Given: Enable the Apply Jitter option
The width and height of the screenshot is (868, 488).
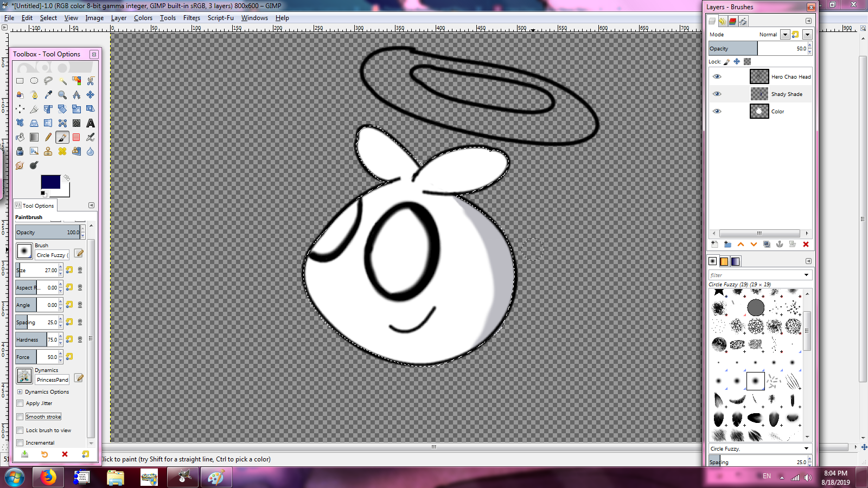Looking at the screenshot, I should tap(20, 403).
